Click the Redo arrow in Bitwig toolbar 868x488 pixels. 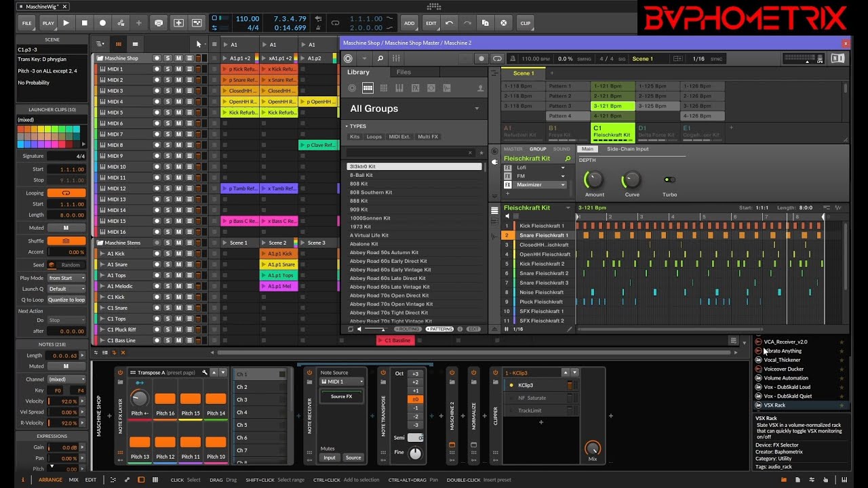467,22
